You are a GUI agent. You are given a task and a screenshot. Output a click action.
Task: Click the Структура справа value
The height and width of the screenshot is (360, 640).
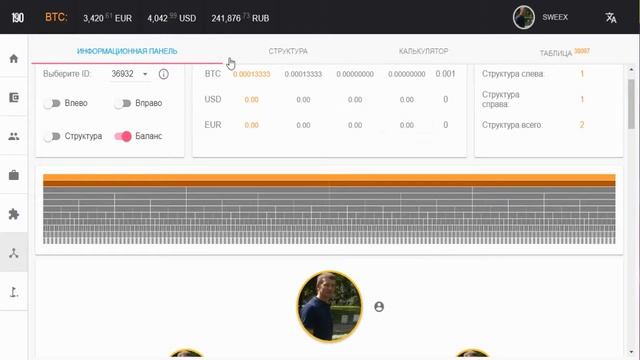click(x=582, y=100)
